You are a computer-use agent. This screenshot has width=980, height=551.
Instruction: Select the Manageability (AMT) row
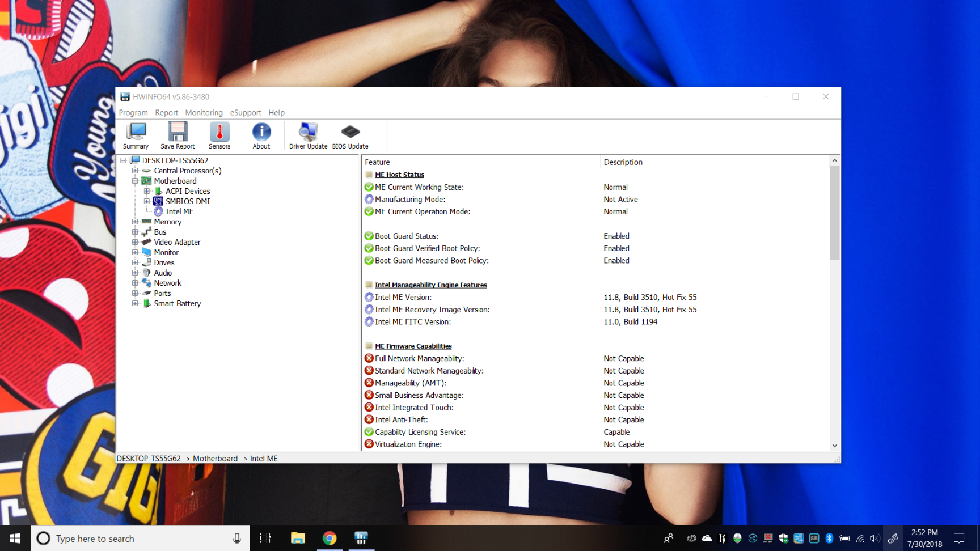[x=595, y=383]
